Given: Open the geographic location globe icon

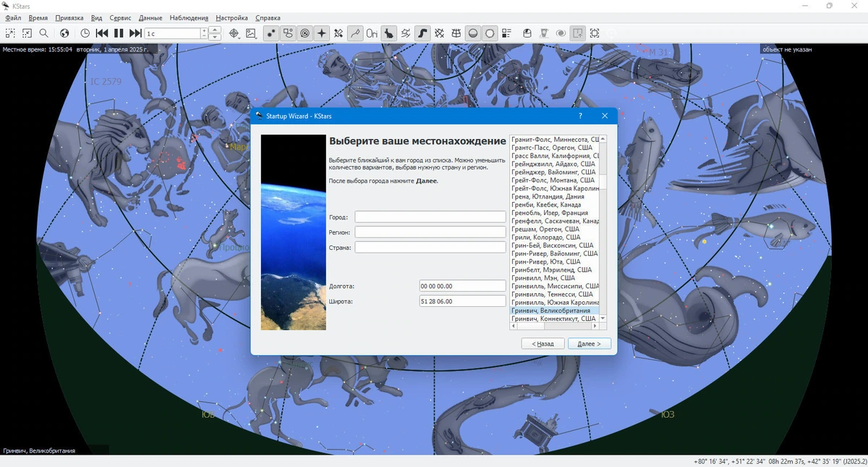Looking at the screenshot, I should click(64, 33).
